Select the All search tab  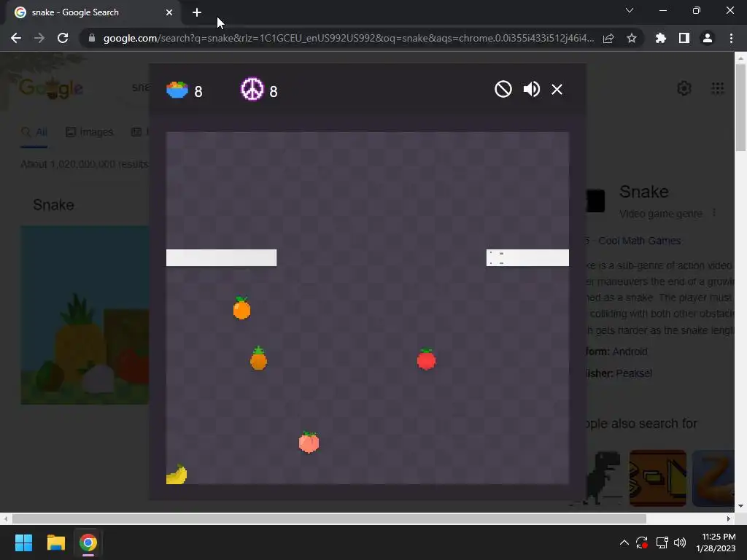34,132
